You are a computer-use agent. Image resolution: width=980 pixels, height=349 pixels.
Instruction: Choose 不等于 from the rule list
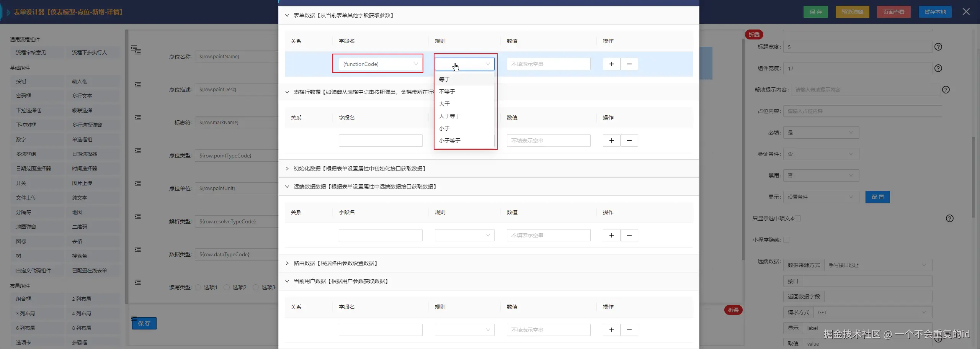pyautogui.click(x=464, y=92)
